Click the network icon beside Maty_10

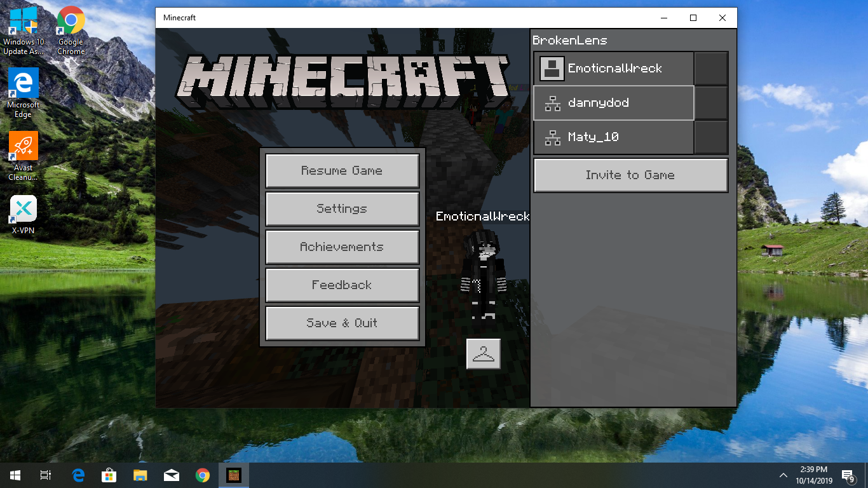[553, 137]
